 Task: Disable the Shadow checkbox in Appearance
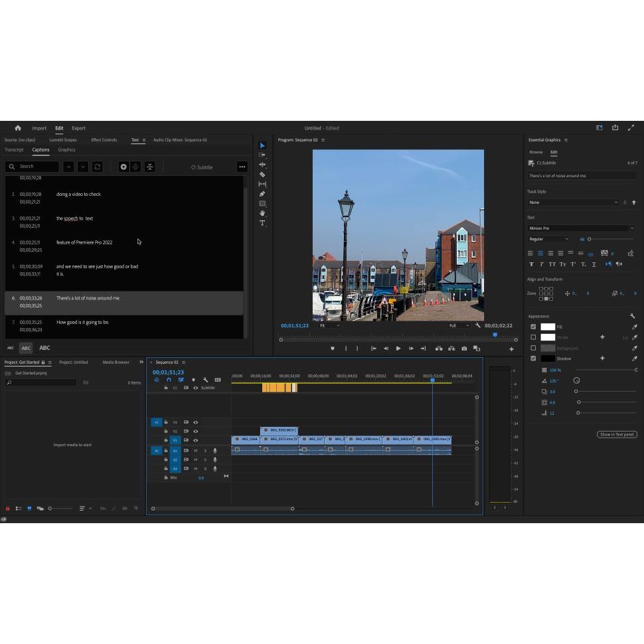(534, 359)
